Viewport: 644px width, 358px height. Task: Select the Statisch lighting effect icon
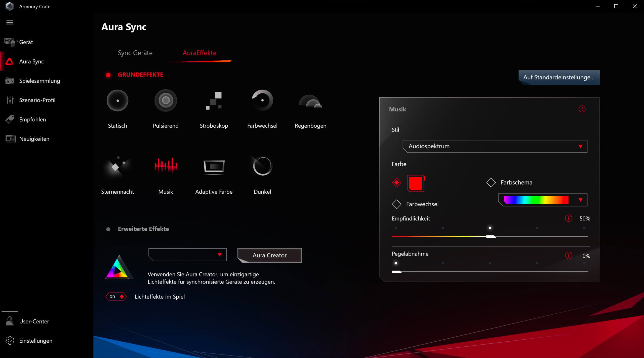pos(117,100)
